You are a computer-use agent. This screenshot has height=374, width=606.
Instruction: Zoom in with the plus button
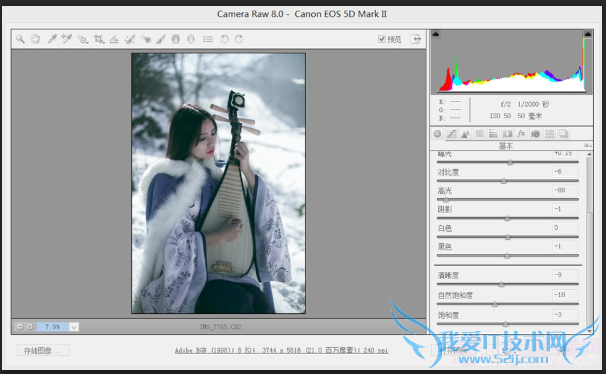pos(29,326)
